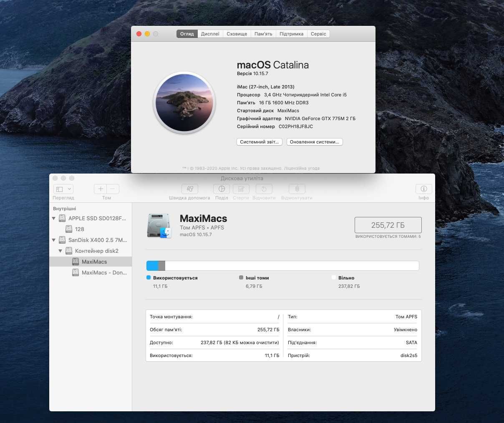This screenshot has width=504, height=423.
Task: Click the Partition pie icon
Action: coord(222,189)
